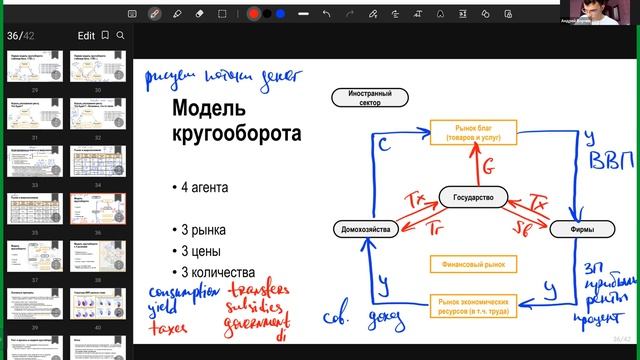Pick the black pen color
Image resolution: width=640 pixels, height=360 pixels.
[267, 14]
